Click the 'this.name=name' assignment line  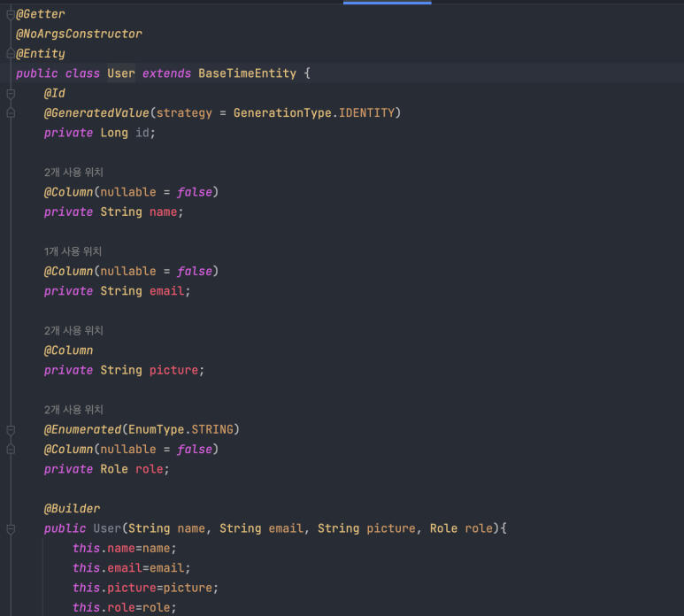125,549
